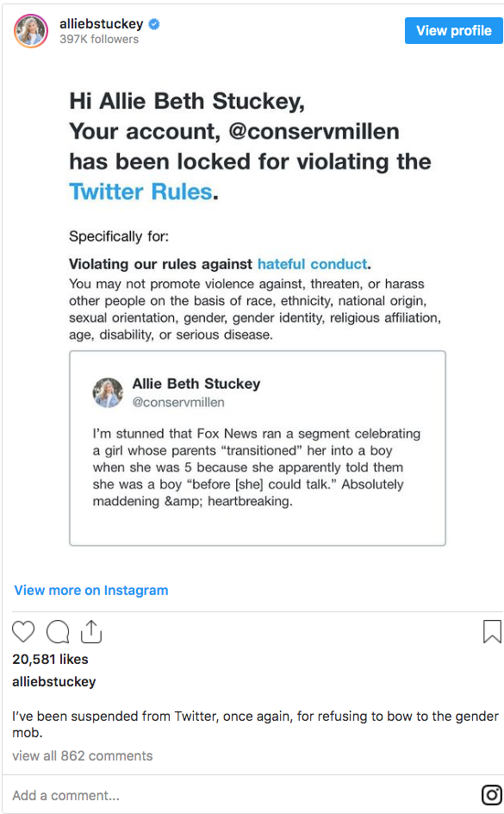The image size is (504, 814).
Task: Click the tweet author avatar thumbnail
Action: (x=108, y=392)
